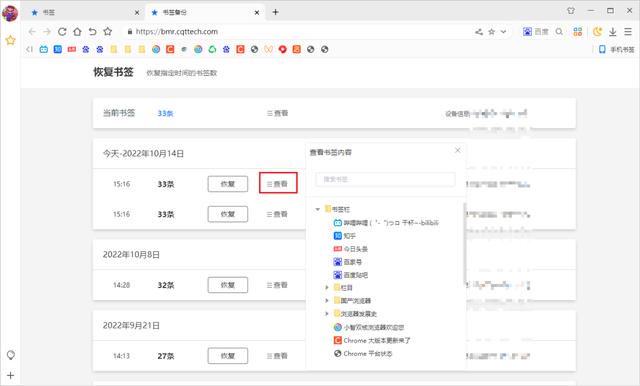Select the bilibili bookmark in tree
Screen dimensions: 640x386
(x=386, y=223)
